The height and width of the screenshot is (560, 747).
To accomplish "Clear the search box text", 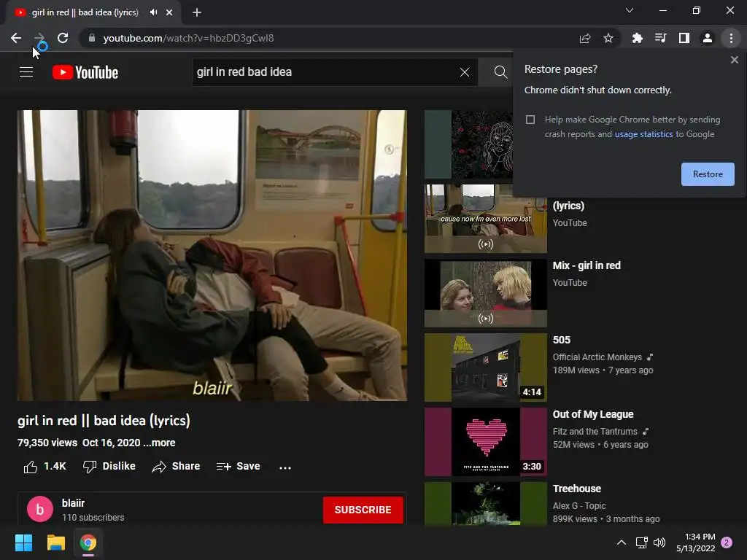I will (465, 72).
